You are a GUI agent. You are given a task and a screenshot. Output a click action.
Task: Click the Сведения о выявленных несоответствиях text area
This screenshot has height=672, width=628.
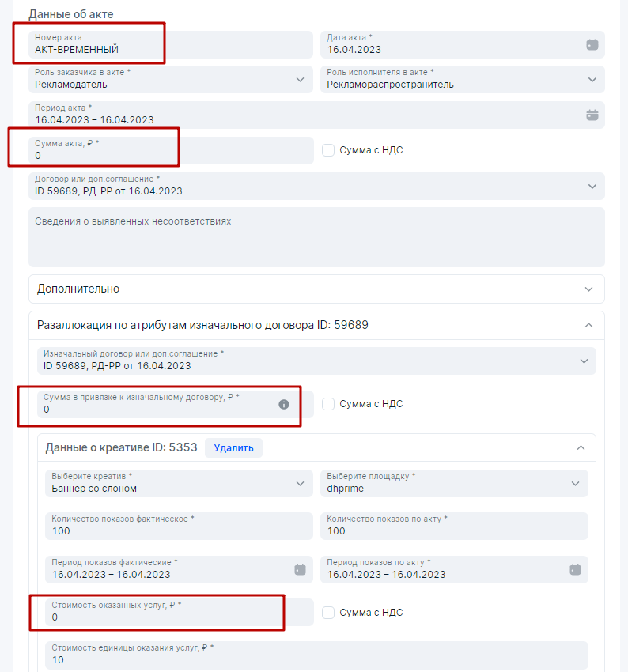(316, 237)
